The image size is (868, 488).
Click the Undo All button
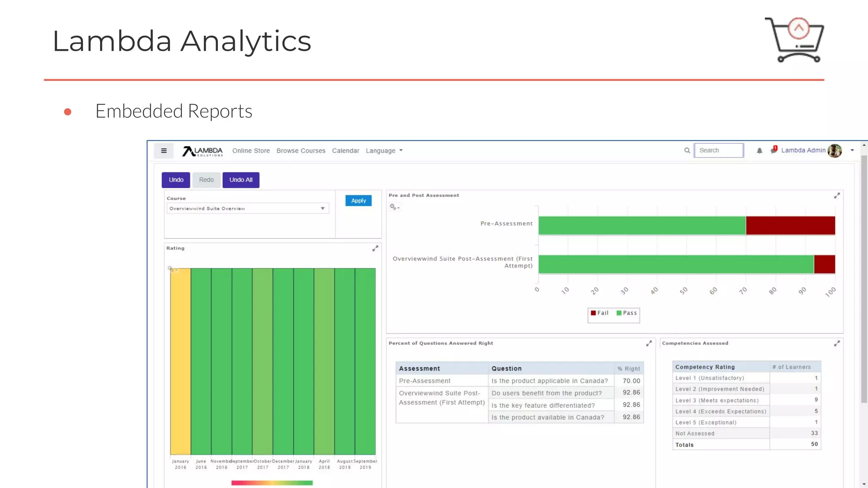pos(241,180)
